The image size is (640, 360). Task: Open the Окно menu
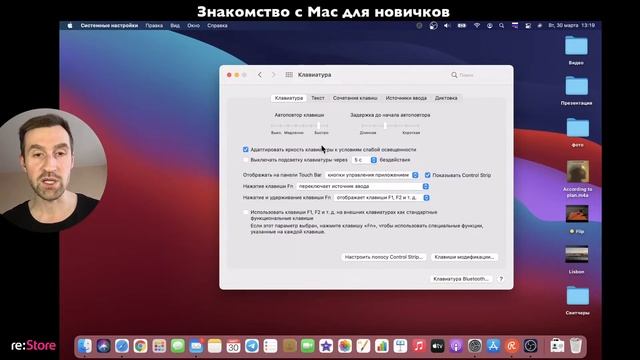pos(193,25)
